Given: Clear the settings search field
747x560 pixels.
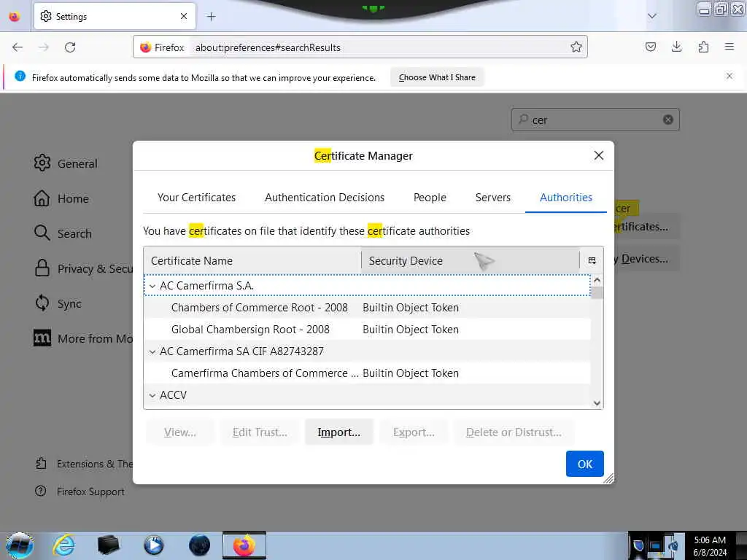Looking at the screenshot, I should [x=668, y=120].
